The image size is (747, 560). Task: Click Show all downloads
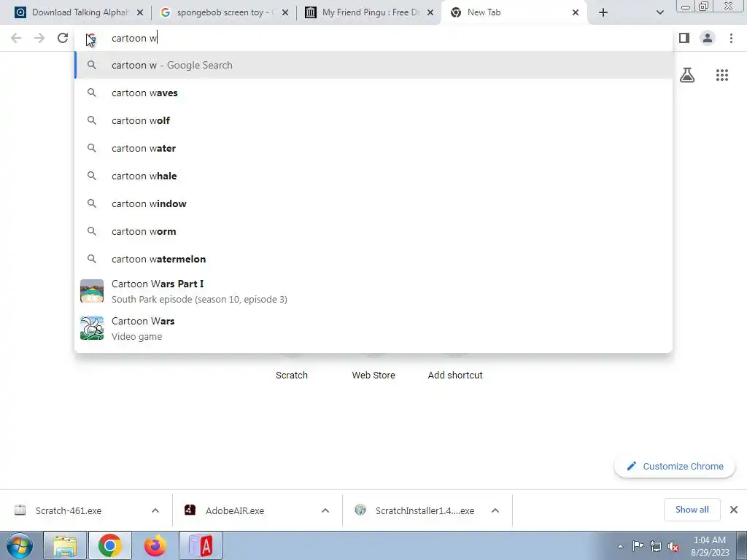[x=692, y=510]
